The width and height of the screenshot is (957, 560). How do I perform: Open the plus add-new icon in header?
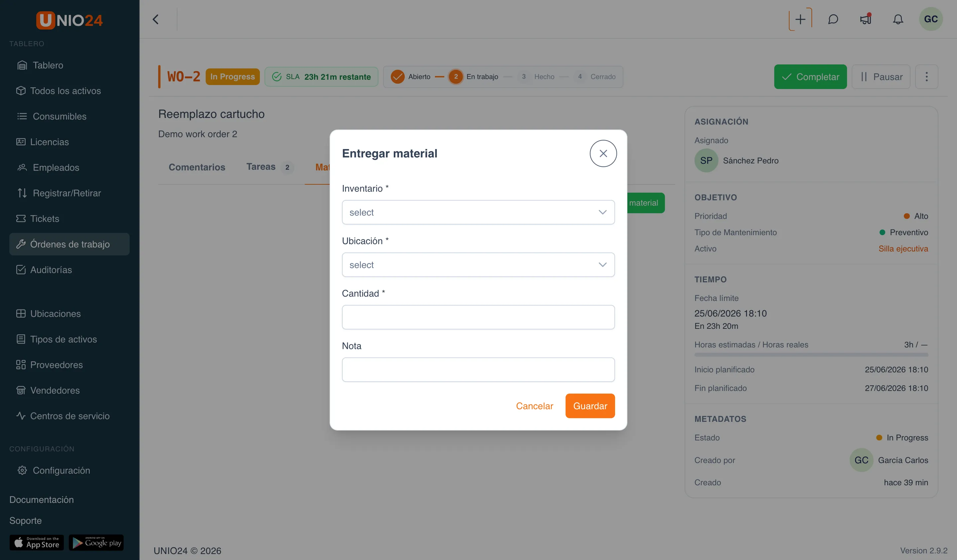tap(800, 19)
